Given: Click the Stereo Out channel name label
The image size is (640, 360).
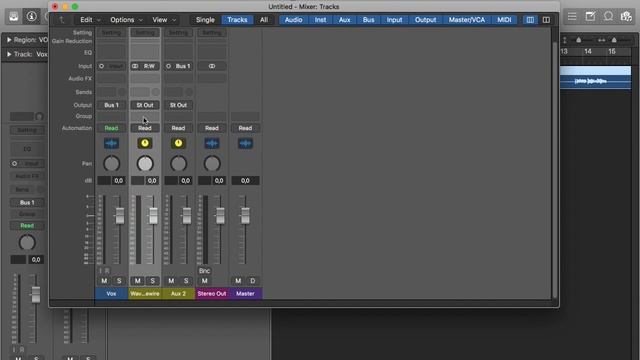Looking at the screenshot, I should pos(211,293).
